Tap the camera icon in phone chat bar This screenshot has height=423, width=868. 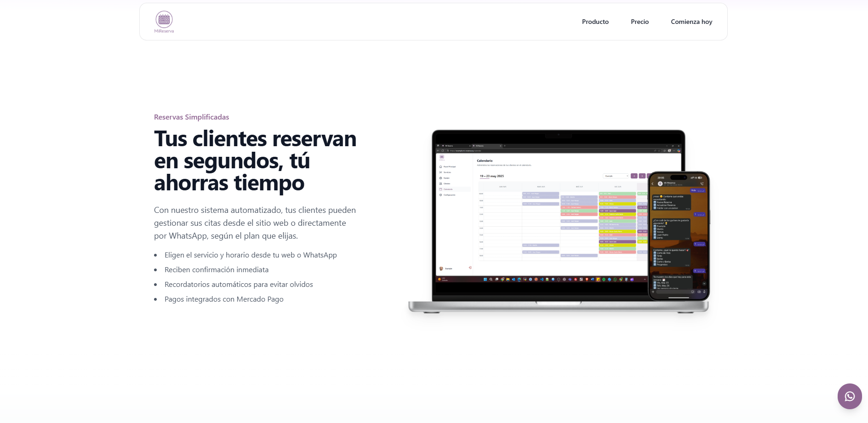(699, 292)
